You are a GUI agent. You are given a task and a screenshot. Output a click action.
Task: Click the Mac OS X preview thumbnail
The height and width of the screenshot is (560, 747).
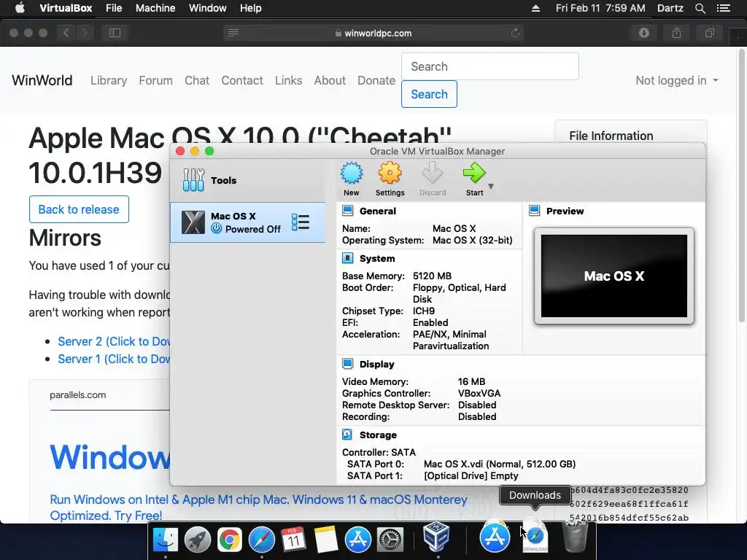tap(614, 276)
